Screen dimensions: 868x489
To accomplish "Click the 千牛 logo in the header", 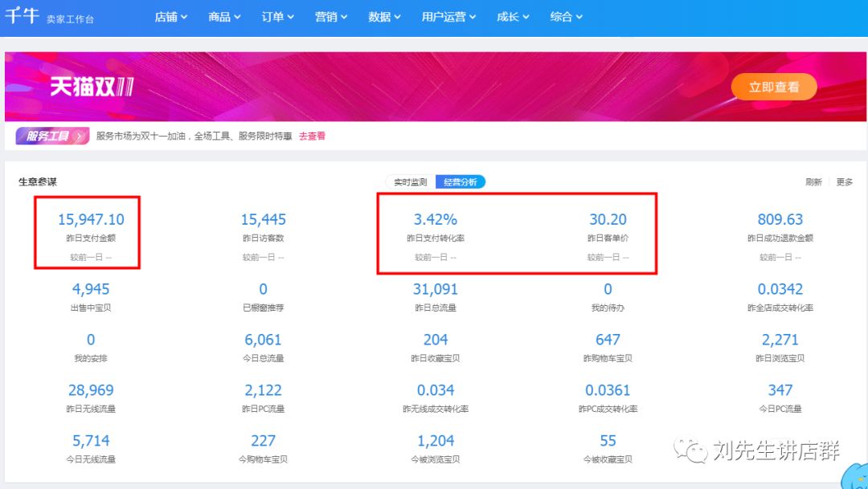I will coord(23,15).
